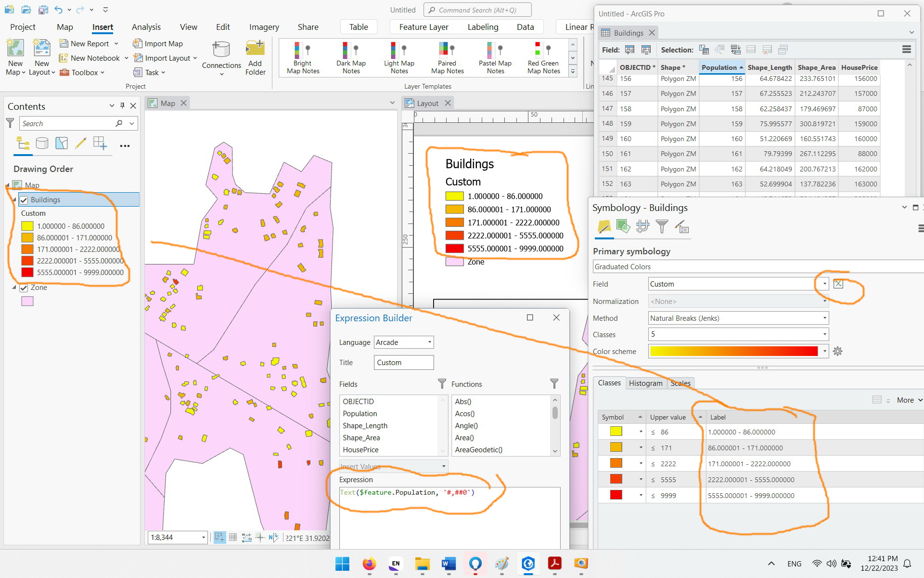Click inside the Command Search box

point(477,10)
